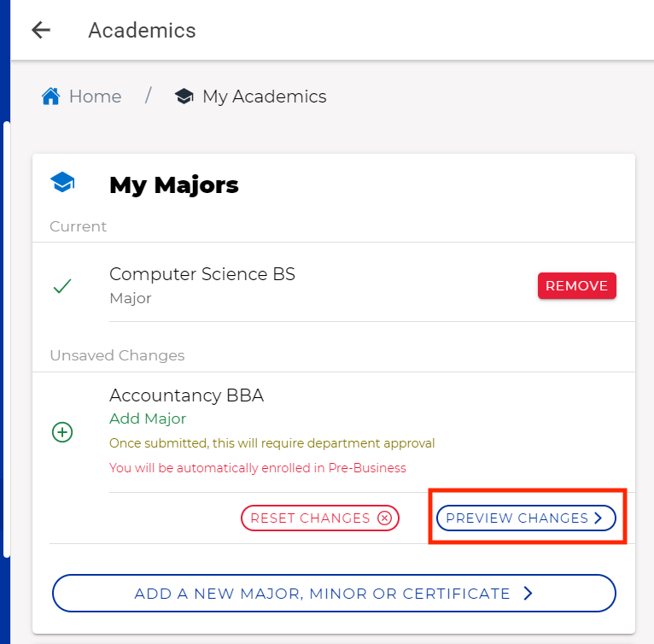This screenshot has width=654, height=644.
Task: Go back using the arrow icon
Action: [41, 30]
